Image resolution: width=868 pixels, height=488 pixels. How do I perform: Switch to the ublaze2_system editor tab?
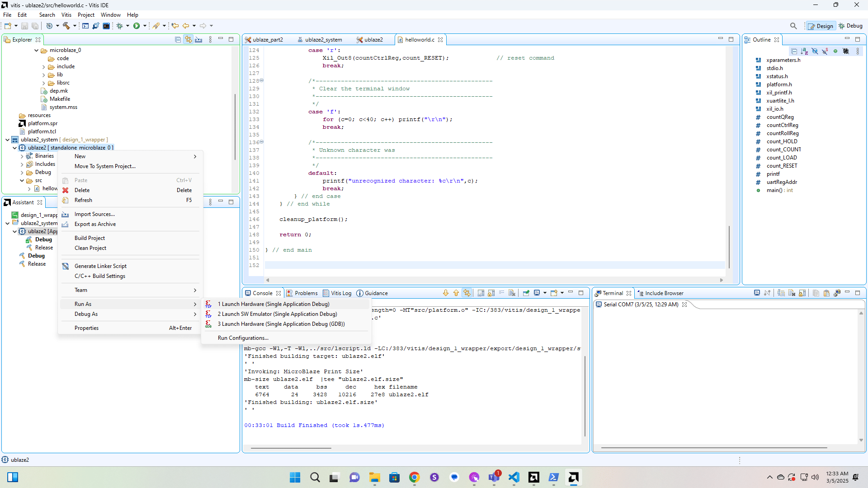pyautogui.click(x=323, y=40)
